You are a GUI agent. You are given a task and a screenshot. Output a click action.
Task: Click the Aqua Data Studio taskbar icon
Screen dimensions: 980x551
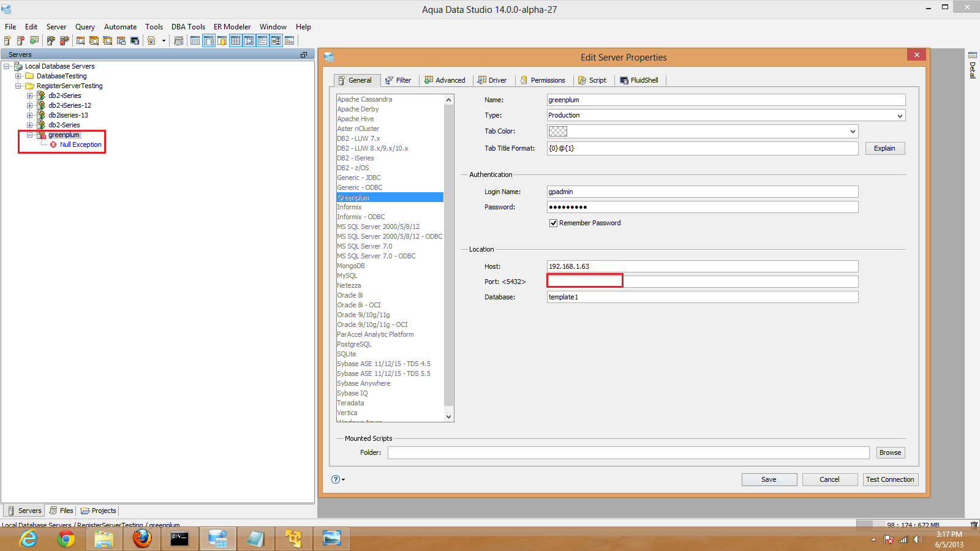[217, 539]
